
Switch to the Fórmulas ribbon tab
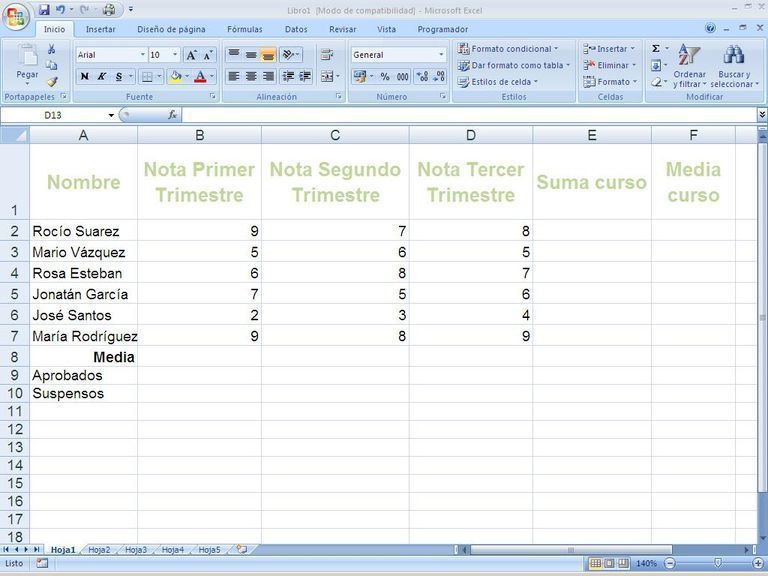[x=244, y=29]
